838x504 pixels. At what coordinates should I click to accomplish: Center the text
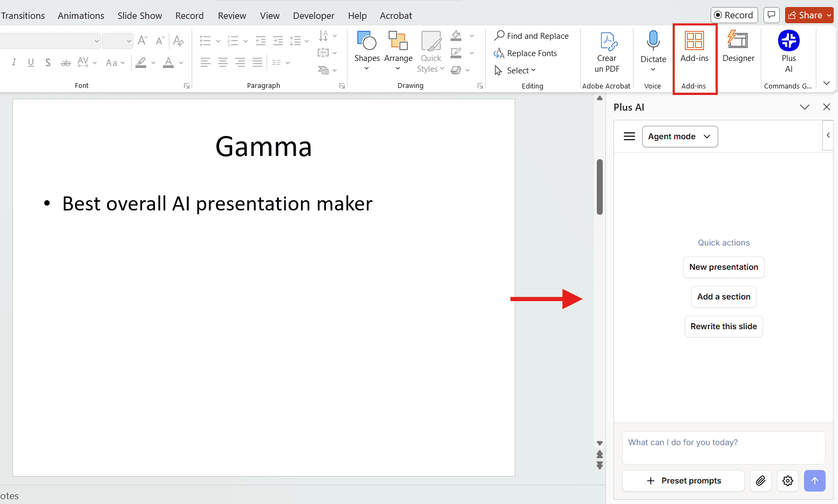(x=222, y=63)
